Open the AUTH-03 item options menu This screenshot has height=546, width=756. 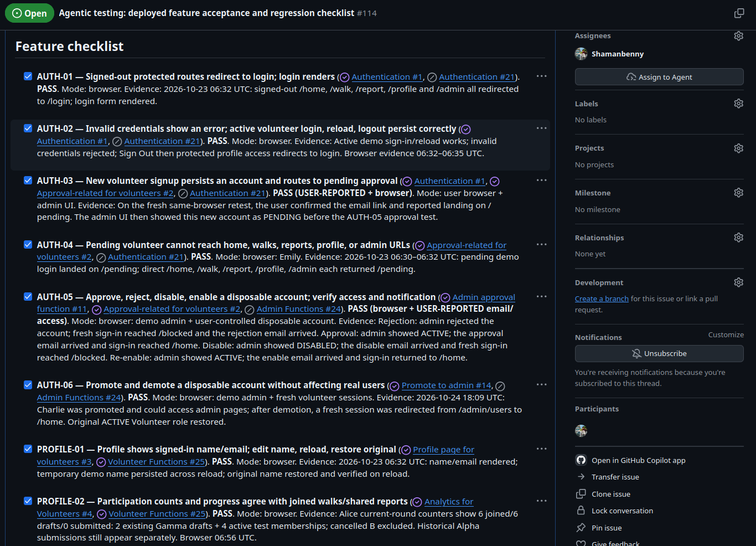[x=541, y=181]
